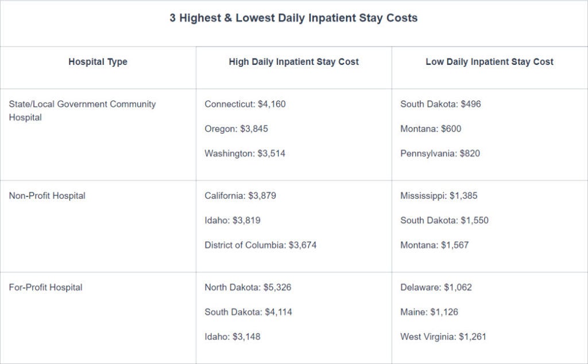
Task: Click the Pennsylvania: $820 entry
Action: [440, 153]
